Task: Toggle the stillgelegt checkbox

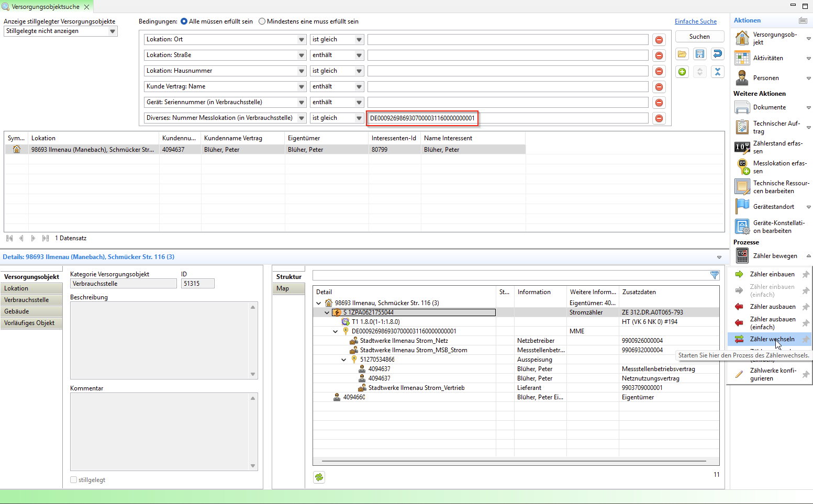Action: point(74,480)
